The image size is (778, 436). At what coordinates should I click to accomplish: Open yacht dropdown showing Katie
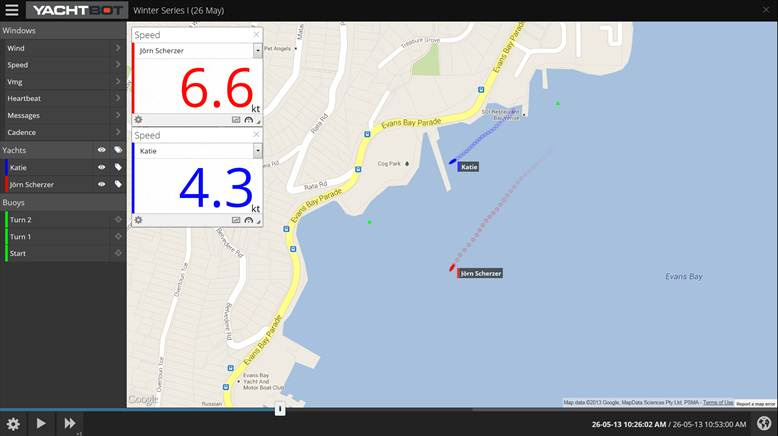[x=257, y=150]
